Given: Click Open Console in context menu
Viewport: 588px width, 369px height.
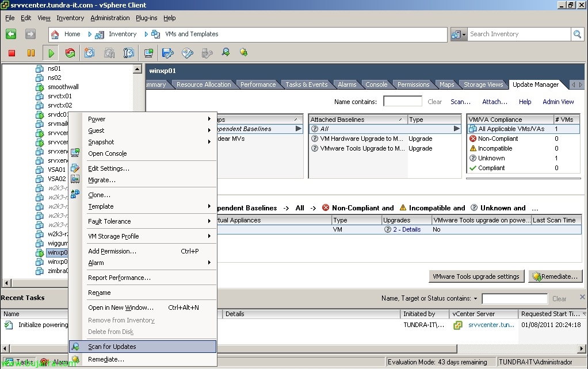Looking at the screenshot, I should point(143,153).
